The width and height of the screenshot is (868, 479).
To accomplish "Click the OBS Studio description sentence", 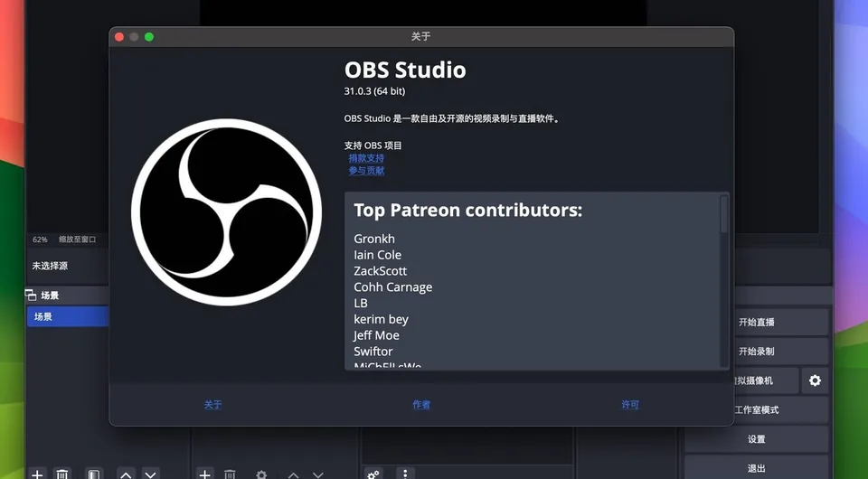I will click(452, 118).
